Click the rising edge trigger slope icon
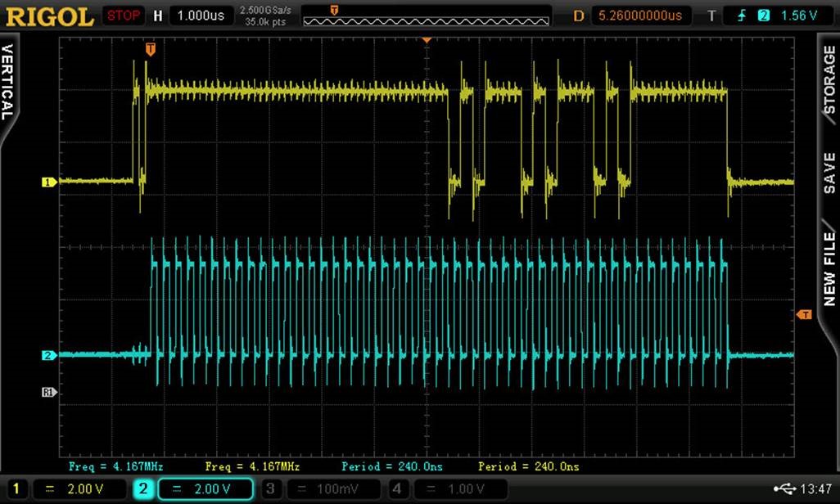 [x=742, y=16]
